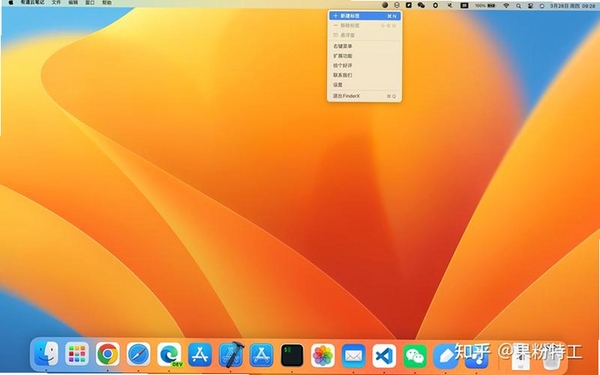Open WeChat from the Dock
The width and height of the screenshot is (600, 375).
[415, 356]
